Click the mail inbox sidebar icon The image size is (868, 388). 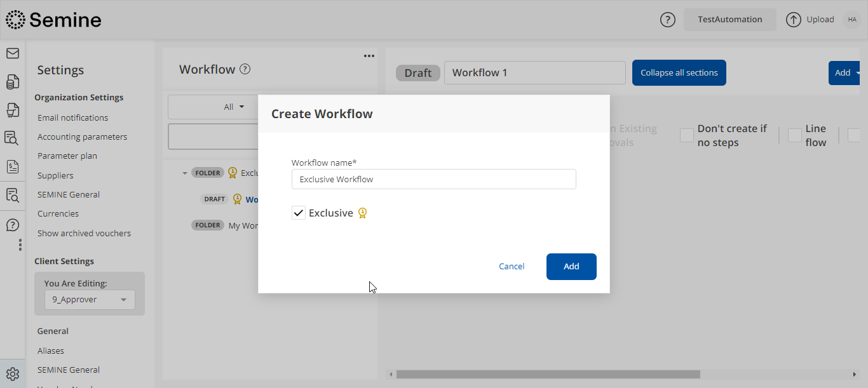(12, 53)
